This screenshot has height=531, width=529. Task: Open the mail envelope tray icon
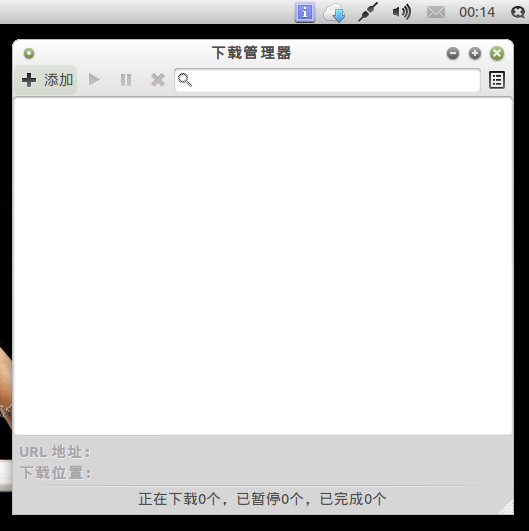tap(436, 13)
